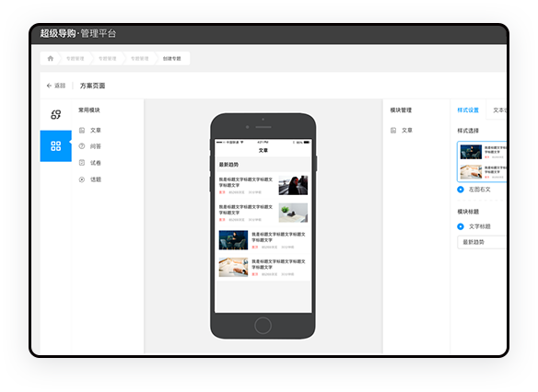Click the phone preview home button
The image size is (538, 392).
[x=263, y=325]
